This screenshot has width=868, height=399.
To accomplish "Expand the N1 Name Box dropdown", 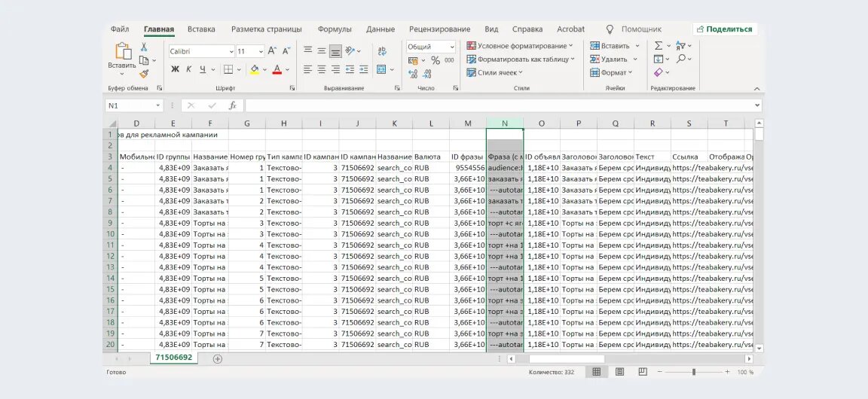I will coord(157,105).
